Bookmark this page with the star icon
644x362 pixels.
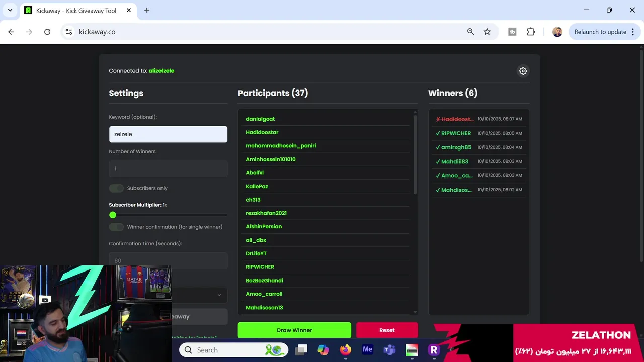click(x=487, y=32)
